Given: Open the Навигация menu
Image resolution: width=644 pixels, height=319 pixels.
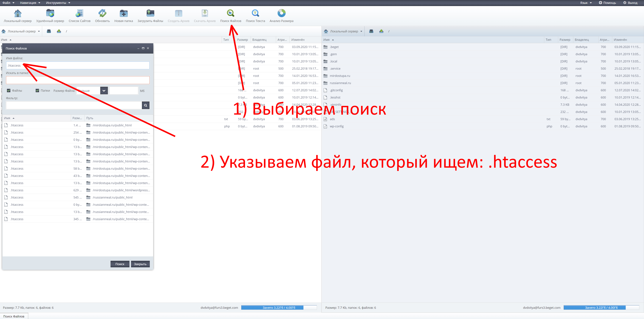Looking at the screenshot, I should point(30,3).
